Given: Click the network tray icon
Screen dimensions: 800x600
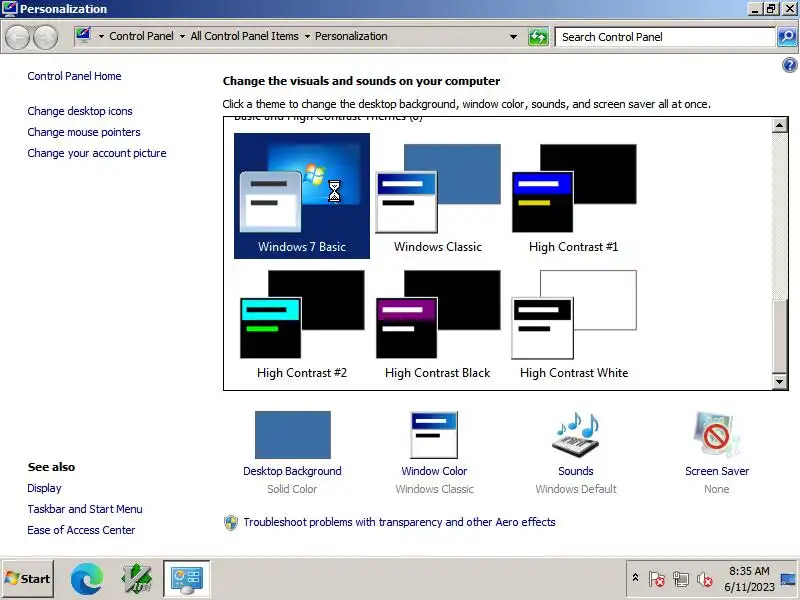Looking at the screenshot, I should (x=681, y=579).
